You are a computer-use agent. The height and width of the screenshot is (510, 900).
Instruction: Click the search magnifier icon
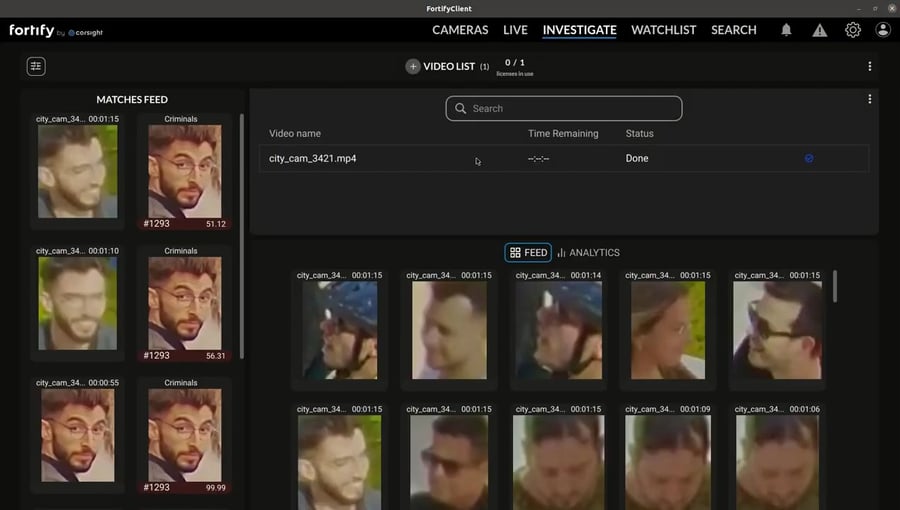coord(461,108)
